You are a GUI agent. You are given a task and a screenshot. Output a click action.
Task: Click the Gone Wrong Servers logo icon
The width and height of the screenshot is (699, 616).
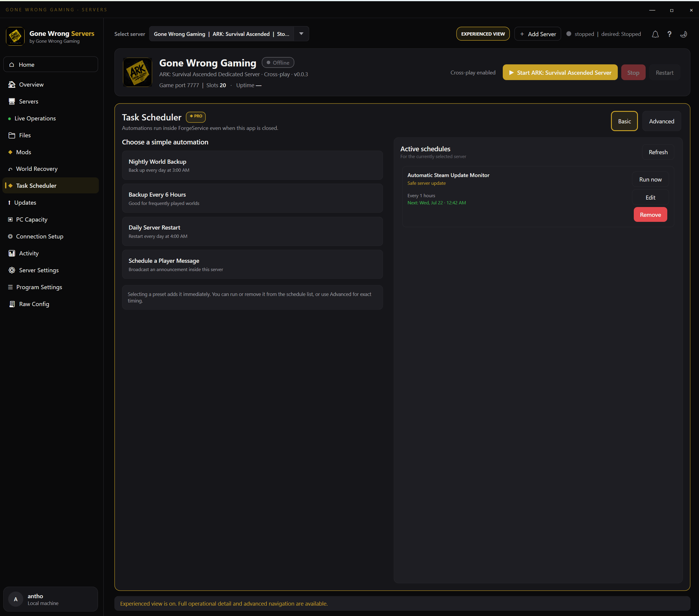pyautogui.click(x=15, y=36)
